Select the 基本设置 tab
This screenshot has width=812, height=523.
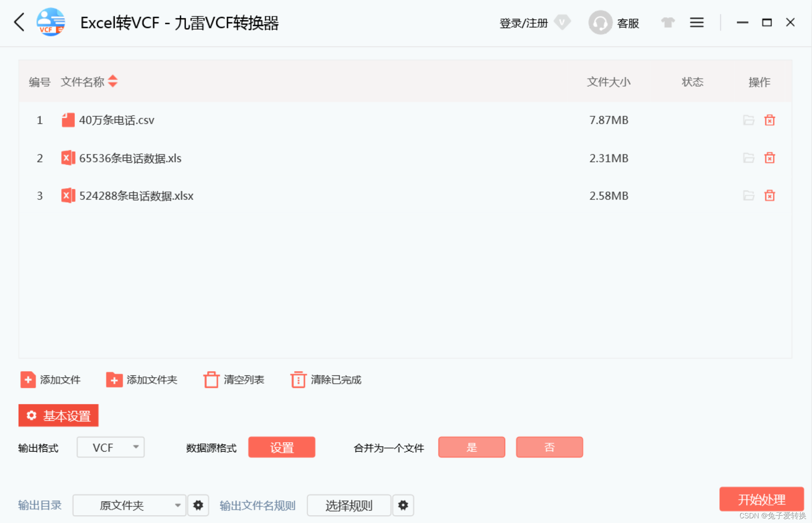coord(59,416)
